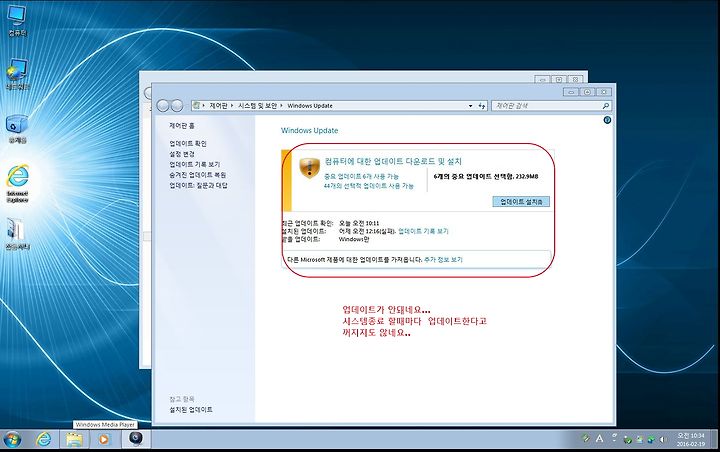Click the Back arrow in Windows Update window

(163, 106)
